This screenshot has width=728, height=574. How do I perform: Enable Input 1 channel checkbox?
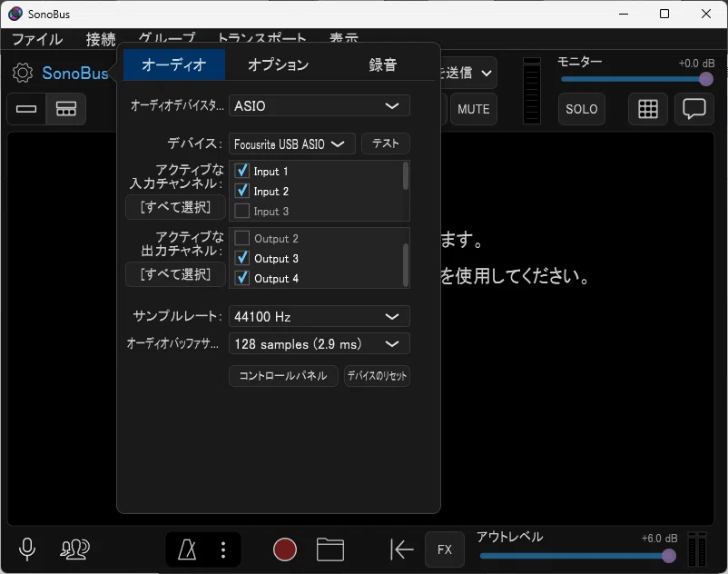pyautogui.click(x=241, y=171)
